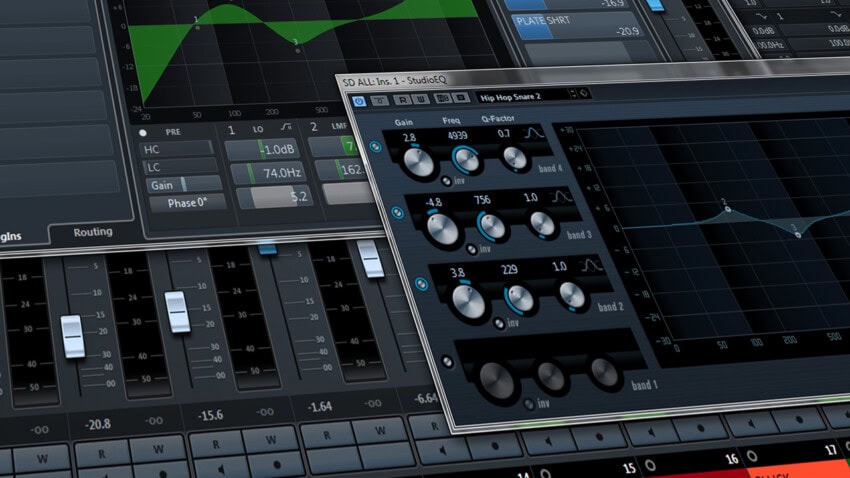Open band 3 filter type selector icon

561,197
